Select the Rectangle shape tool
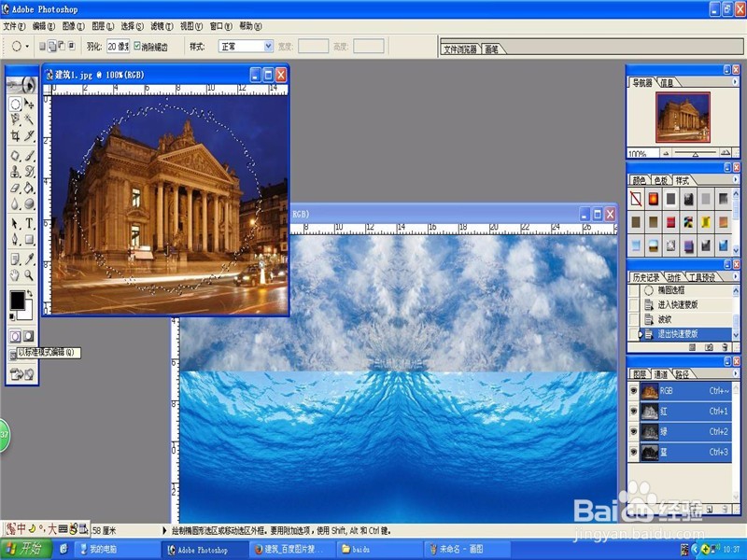Screen dimensions: 747x560 [x=30, y=239]
